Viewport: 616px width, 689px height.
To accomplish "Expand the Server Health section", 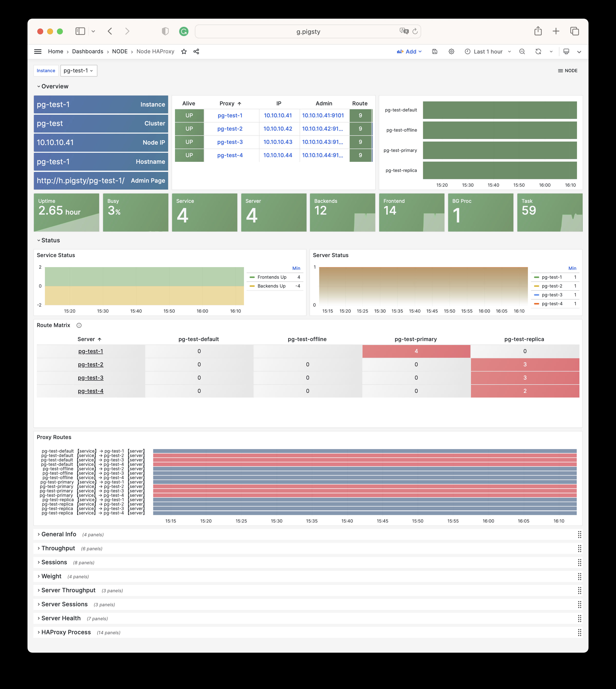I will coord(61,618).
